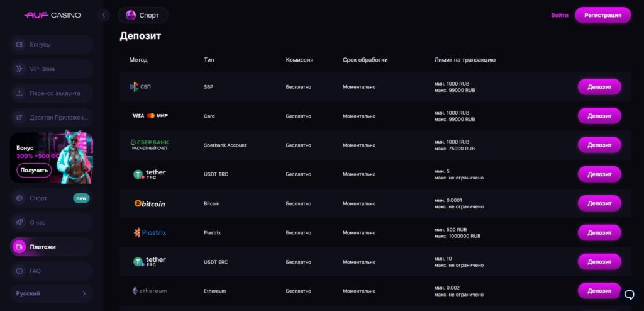
Task: Click the AUF Casino logo
Action: [53, 15]
